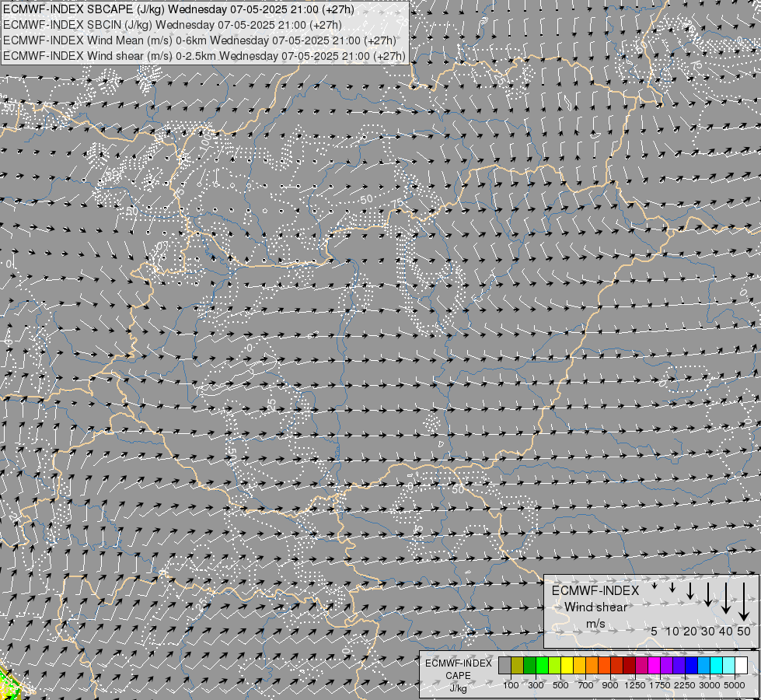Click the 40 m/s wind shear legend arrow

725,598
